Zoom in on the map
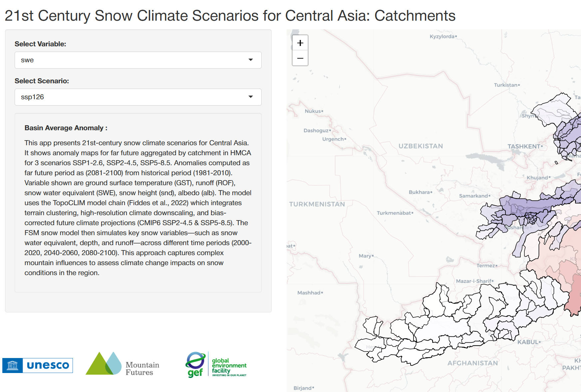581x392 pixels. 300,43
